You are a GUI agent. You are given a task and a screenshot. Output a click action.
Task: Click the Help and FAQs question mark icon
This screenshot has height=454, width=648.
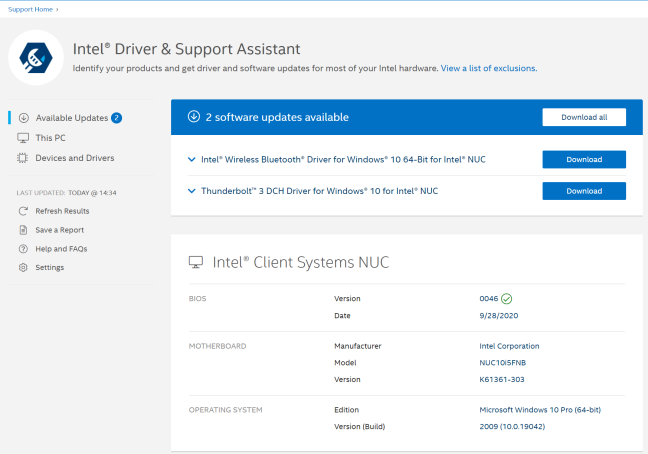pos(23,249)
